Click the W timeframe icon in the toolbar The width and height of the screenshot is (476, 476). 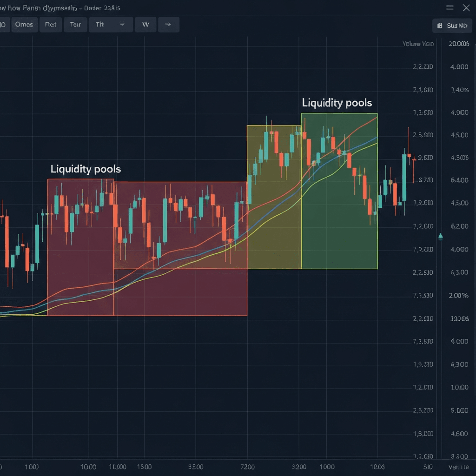[145, 25]
